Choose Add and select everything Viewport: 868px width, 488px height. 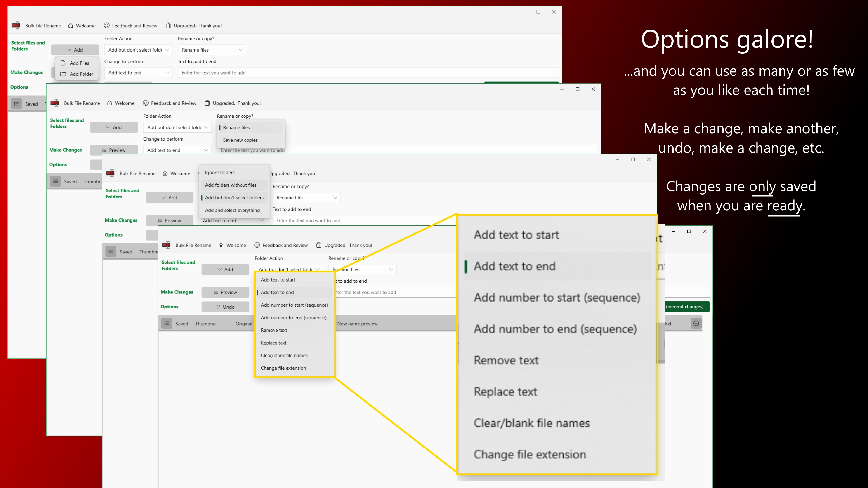pyautogui.click(x=232, y=210)
